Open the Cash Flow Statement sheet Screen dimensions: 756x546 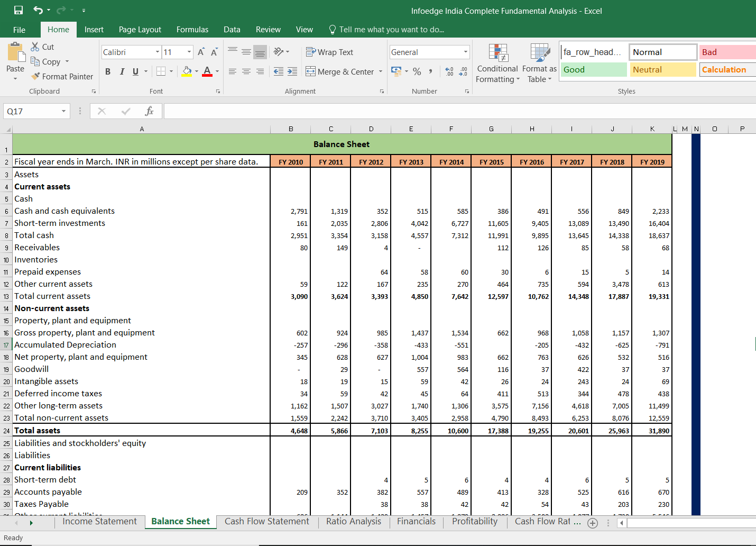[267, 522]
